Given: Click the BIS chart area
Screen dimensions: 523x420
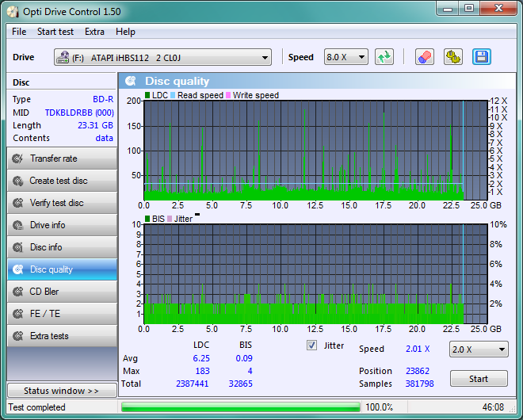Looking at the screenshot, I should pyautogui.click(x=315, y=274).
